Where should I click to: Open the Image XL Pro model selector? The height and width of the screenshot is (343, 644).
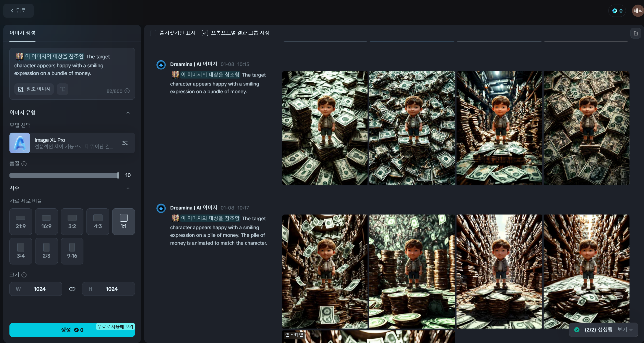click(72, 143)
